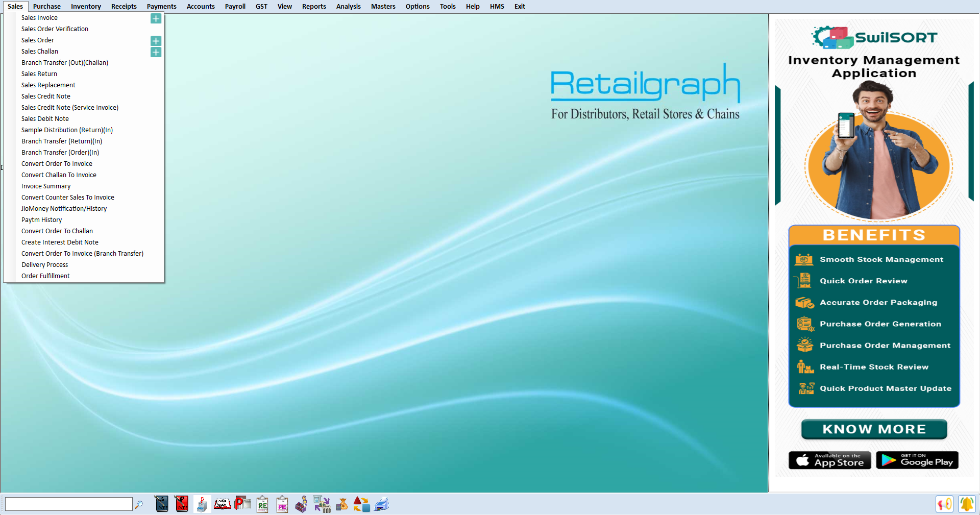Open the Accounts menu
This screenshot has height=515, width=980.
click(x=201, y=6)
